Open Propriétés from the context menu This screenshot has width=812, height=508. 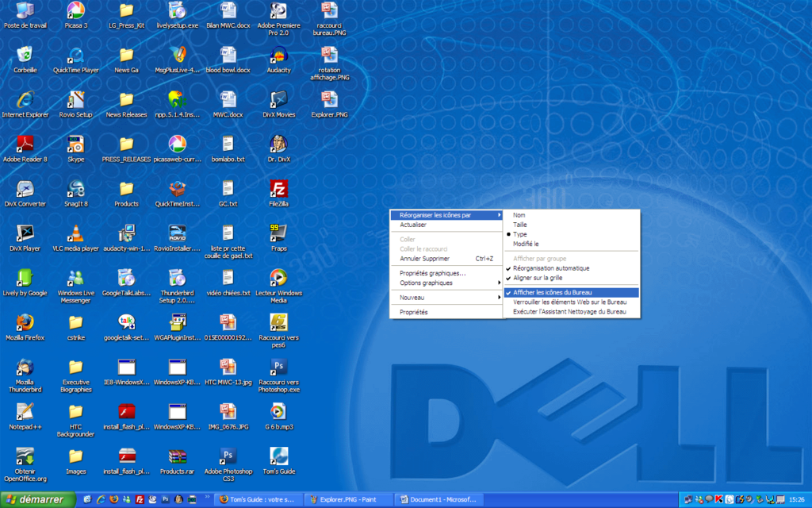(446, 312)
